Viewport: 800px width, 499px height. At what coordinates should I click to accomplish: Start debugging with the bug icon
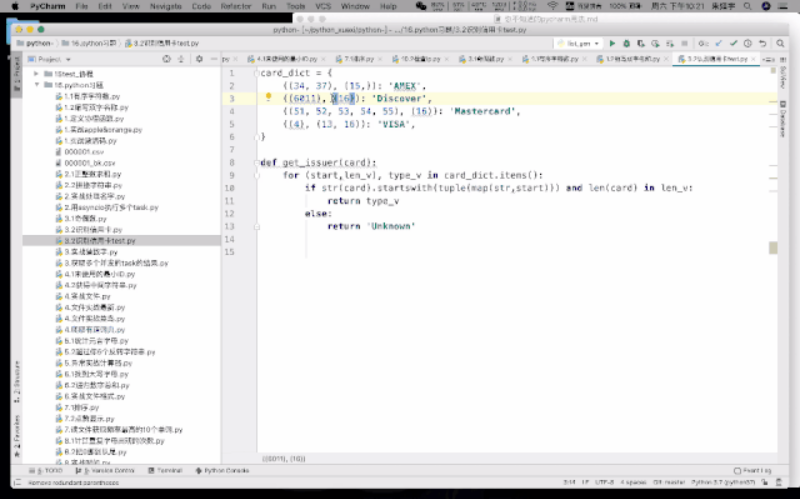[627, 44]
